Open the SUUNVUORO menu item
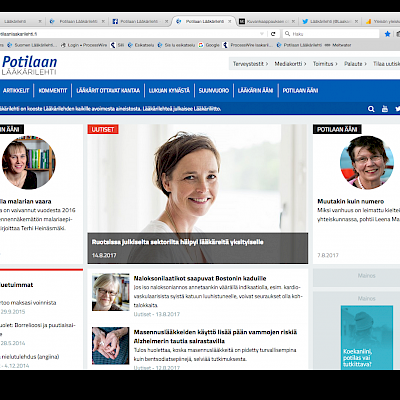The width and height of the screenshot is (400, 400). 214,90
